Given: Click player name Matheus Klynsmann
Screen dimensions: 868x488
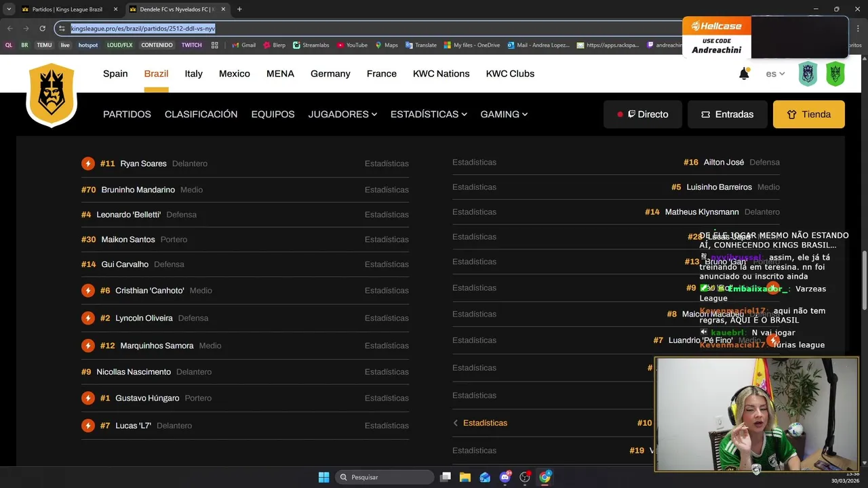Looking at the screenshot, I should coord(701,212).
